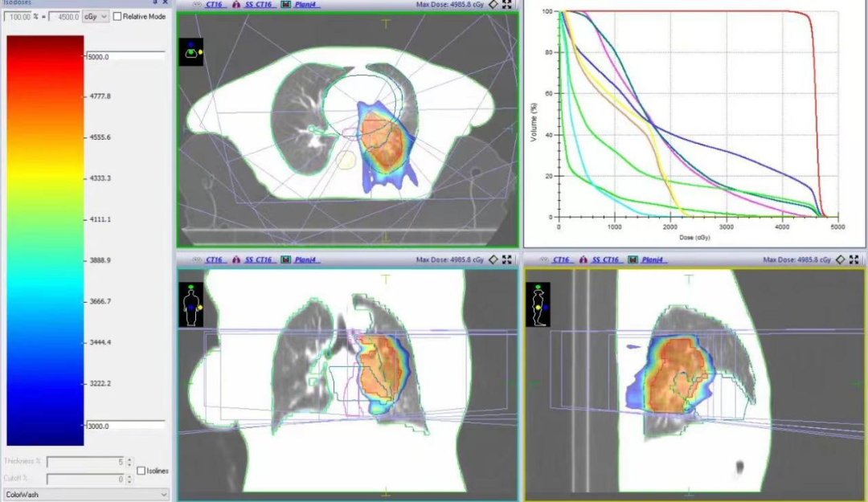Enable the Relative Mode checkbox
This screenshot has height=502, width=868.
(117, 17)
